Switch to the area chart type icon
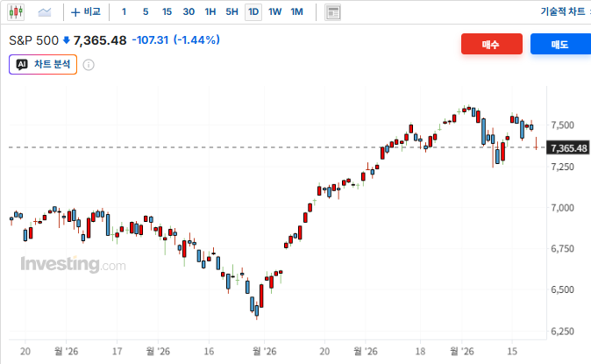The width and height of the screenshot is (591, 364). tap(45, 12)
